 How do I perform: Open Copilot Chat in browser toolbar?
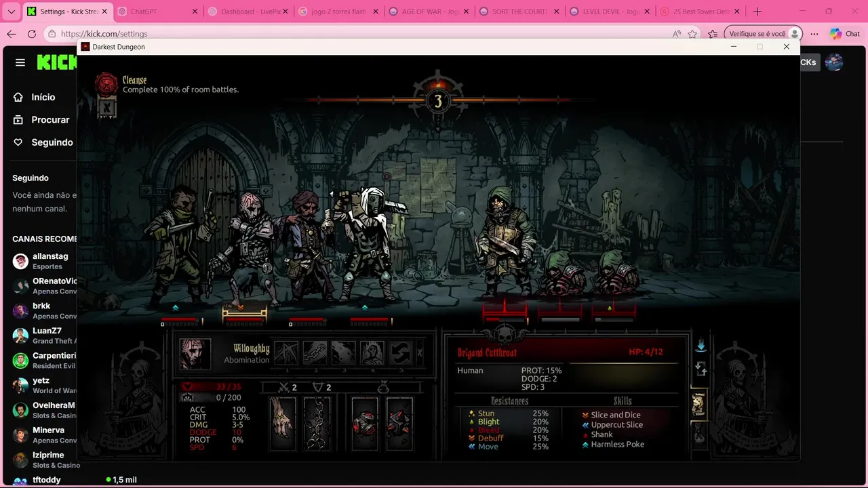(x=844, y=34)
